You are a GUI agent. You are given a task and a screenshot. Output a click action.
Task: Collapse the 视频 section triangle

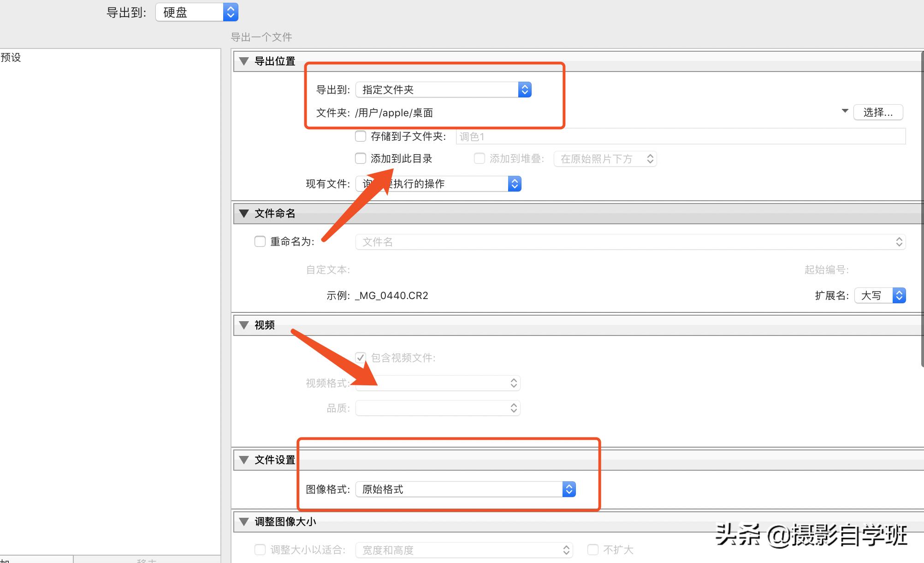pyautogui.click(x=244, y=325)
